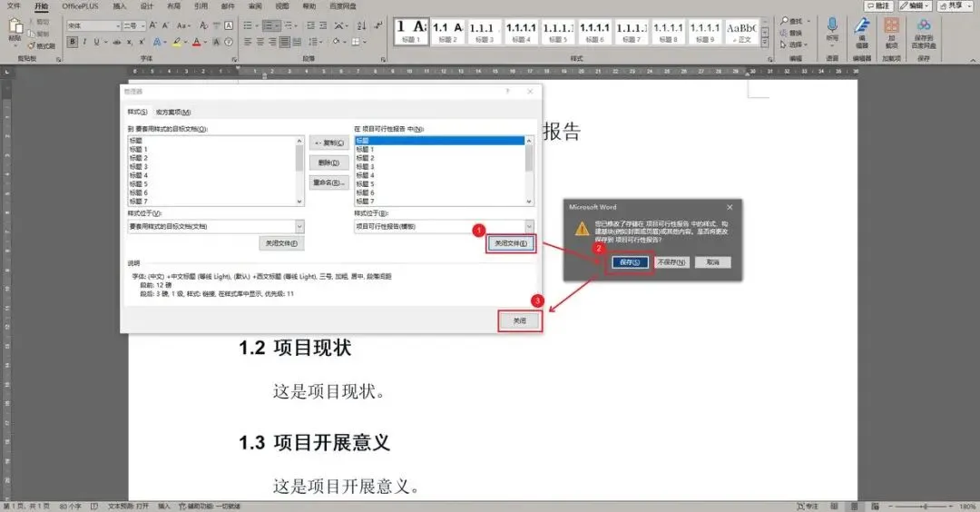Toggle Underline formatting in the ribbon
This screenshot has height=512, width=980.
pos(96,42)
